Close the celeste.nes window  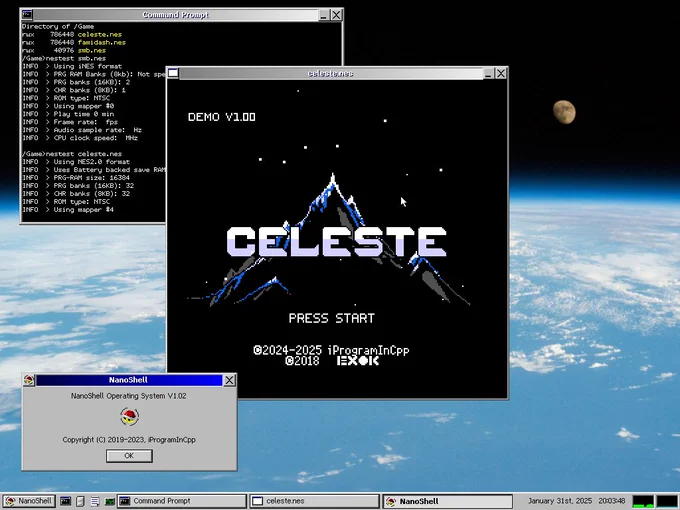coord(501,73)
